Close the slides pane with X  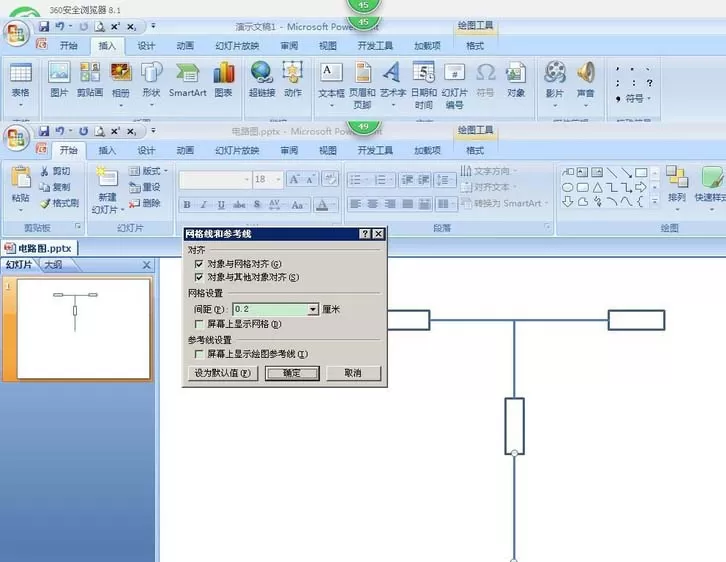click(146, 265)
